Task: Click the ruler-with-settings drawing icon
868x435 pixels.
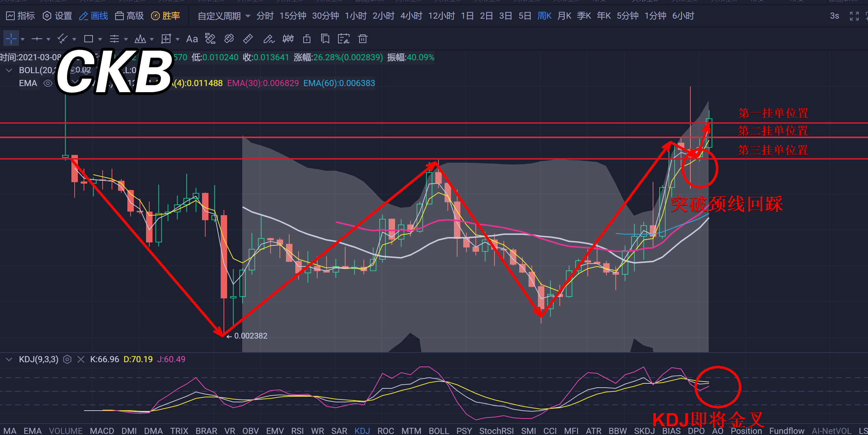Action: coord(210,39)
